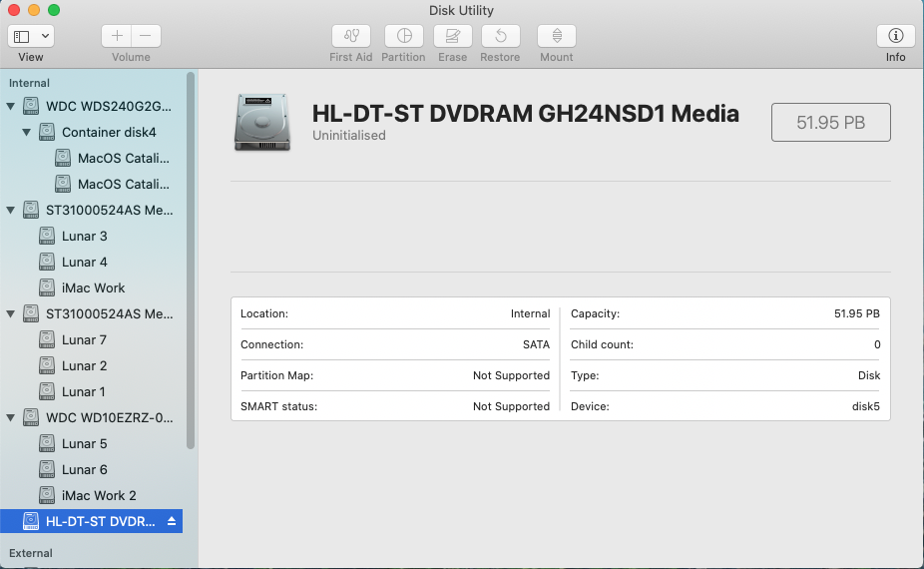Remove volume with minus button

tap(146, 36)
